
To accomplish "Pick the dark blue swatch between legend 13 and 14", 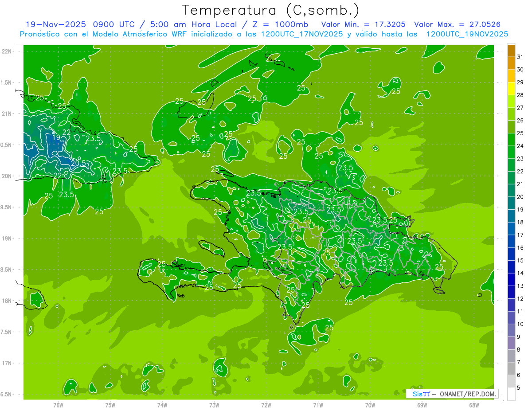I will [511, 279].
